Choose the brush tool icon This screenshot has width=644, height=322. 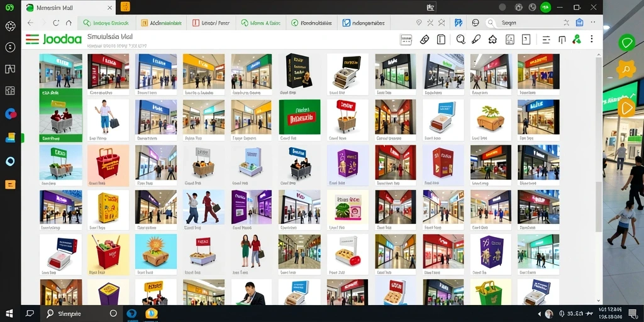(x=475, y=40)
